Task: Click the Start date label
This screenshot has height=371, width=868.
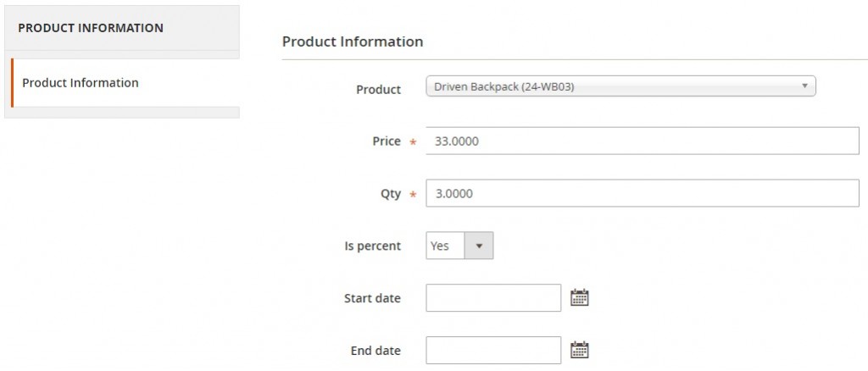Action: 372,298
